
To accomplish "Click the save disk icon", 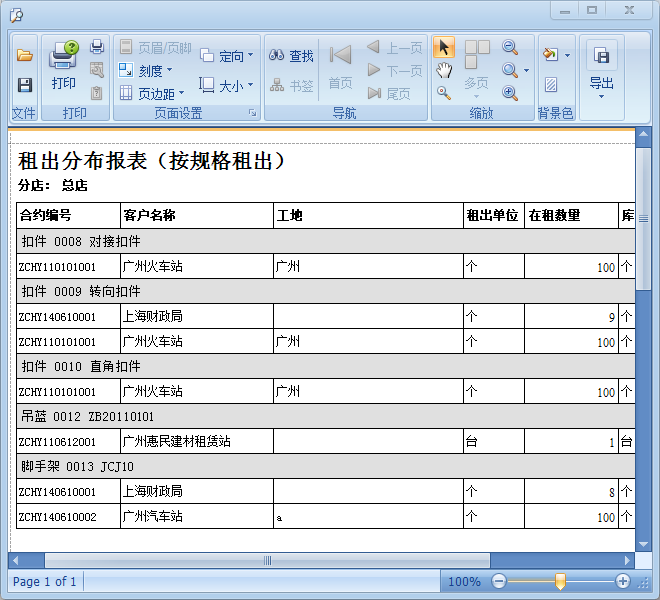I will pyautogui.click(x=25, y=85).
